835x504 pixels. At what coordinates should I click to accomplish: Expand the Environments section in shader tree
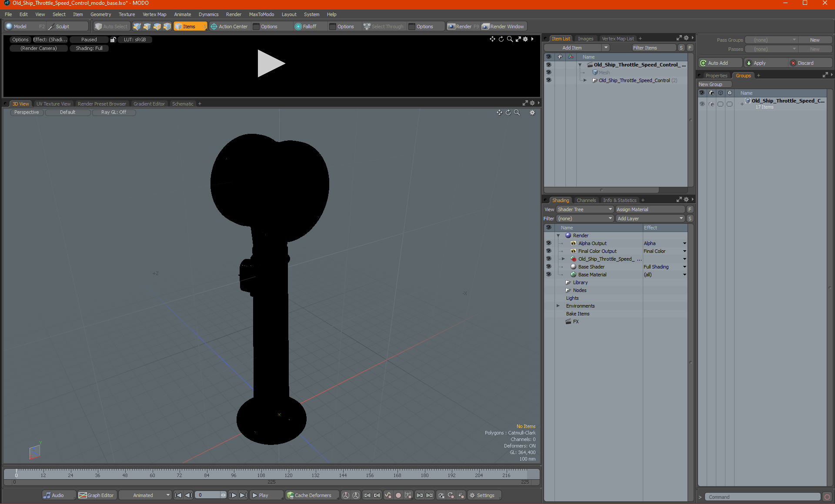coord(558,305)
